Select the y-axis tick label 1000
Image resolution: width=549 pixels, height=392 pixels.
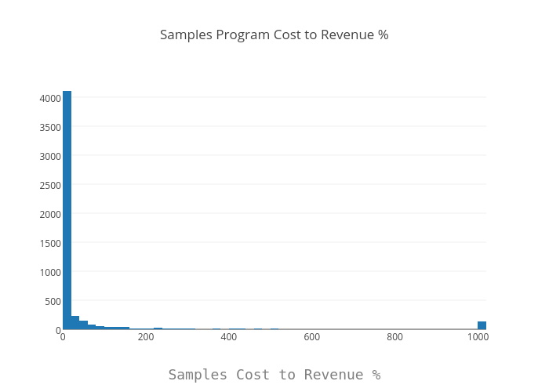(50, 272)
